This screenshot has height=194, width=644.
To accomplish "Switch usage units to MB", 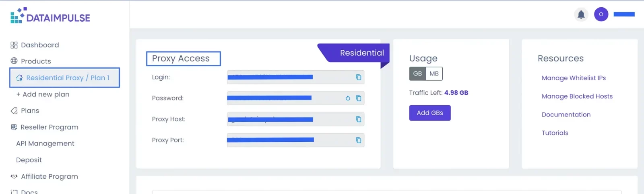I will click(434, 74).
